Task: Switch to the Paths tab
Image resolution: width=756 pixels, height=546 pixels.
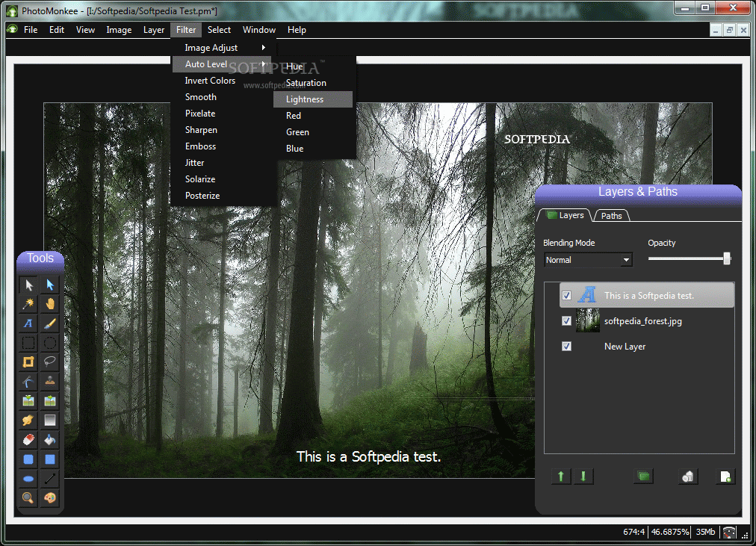Action: coord(611,215)
